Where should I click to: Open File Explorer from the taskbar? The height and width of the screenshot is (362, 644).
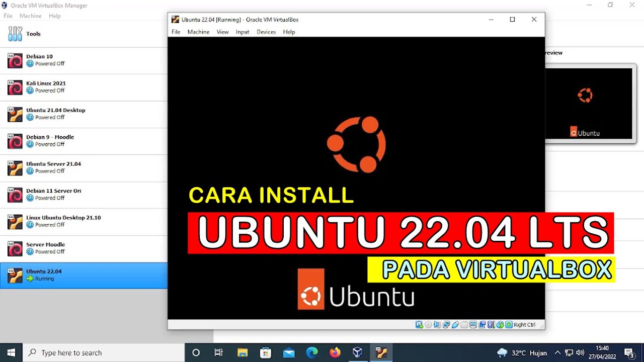tap(243, 352)
